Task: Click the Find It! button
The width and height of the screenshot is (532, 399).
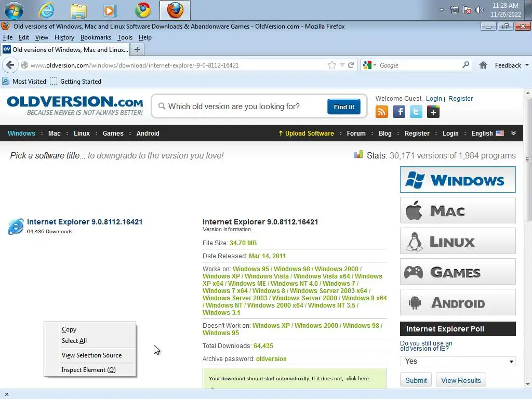Action: pyautogui.click(x=344, y=107)
